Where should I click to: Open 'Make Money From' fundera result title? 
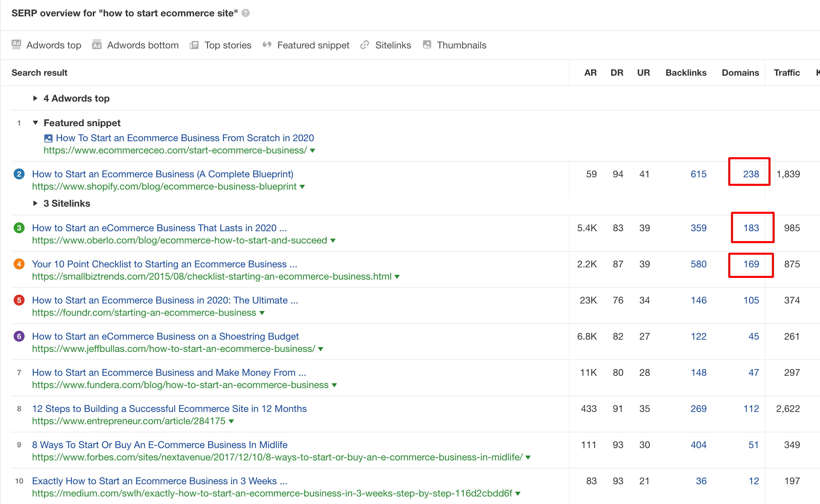point(169,372)
